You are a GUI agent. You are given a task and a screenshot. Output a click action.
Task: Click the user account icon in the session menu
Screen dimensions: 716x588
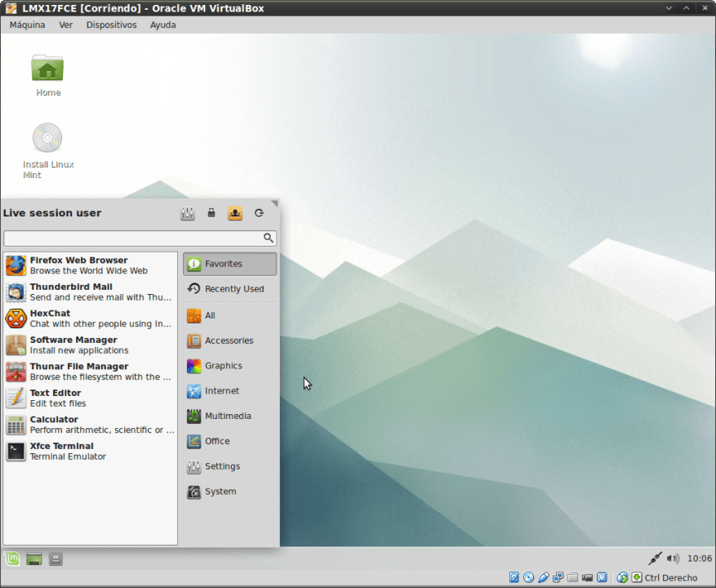tap(235, 213)
